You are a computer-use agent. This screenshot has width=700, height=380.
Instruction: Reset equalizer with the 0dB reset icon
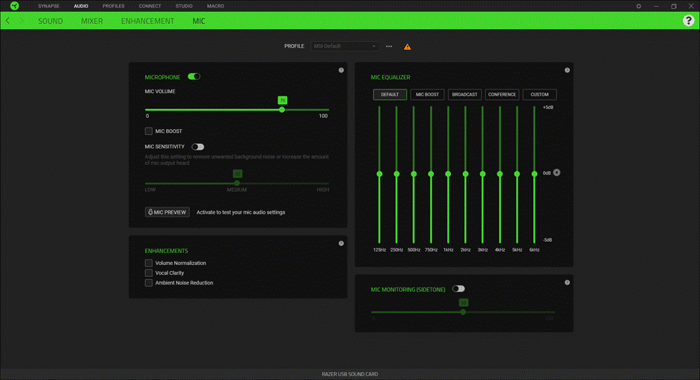(556, 172)
